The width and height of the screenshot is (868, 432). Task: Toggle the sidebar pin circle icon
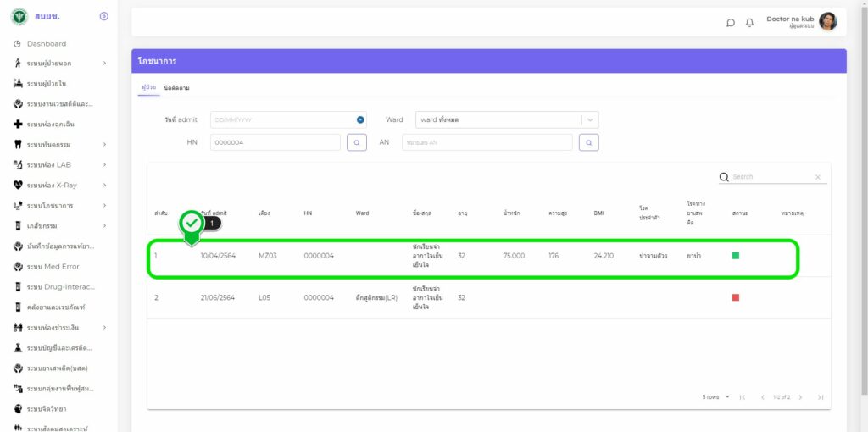[103, 16]
